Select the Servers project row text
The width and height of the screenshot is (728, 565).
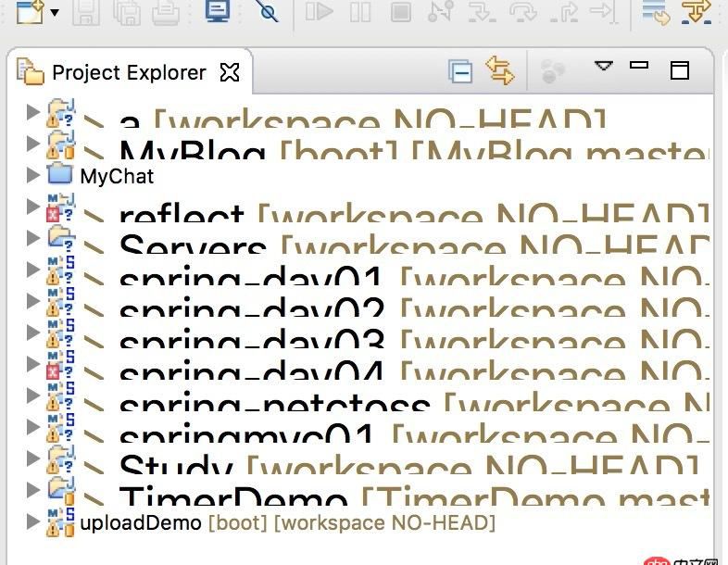coord(414,244)
